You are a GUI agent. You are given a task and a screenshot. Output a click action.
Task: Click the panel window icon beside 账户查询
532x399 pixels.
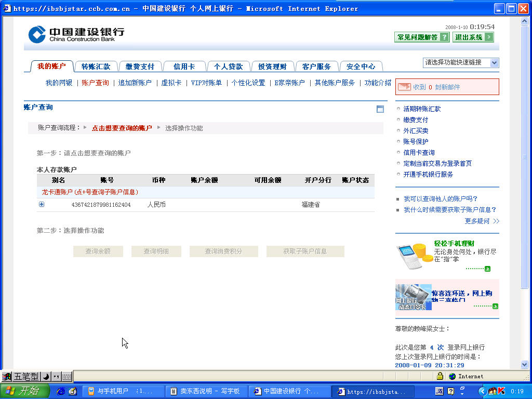(x=380, y=109)
